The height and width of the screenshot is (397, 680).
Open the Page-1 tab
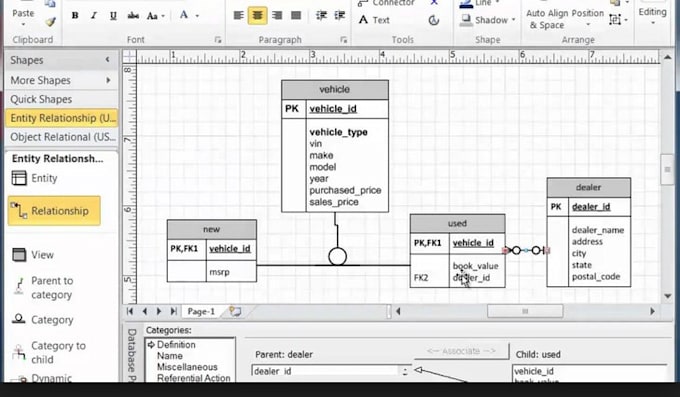click(201, 312)
